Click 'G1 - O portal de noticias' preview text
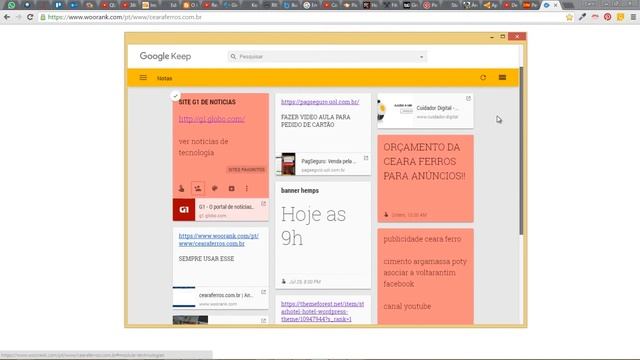Image resolution: width=640 pixels, height=360 pixels. tap(226, 207)
